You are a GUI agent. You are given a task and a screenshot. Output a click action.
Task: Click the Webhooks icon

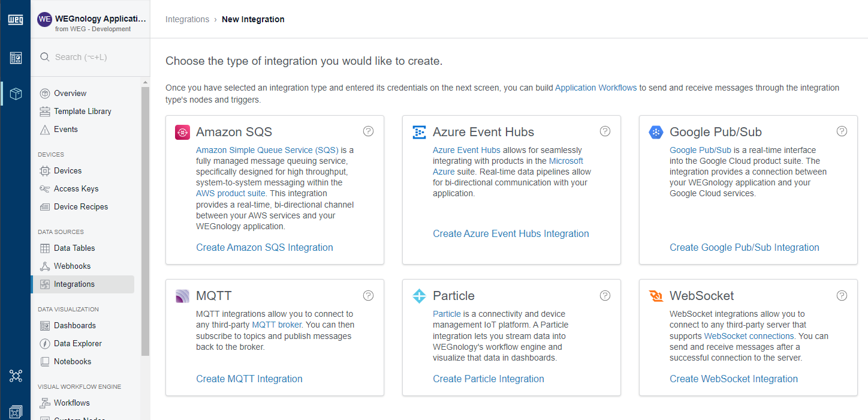pyautogui.click(x=45, y=266)
